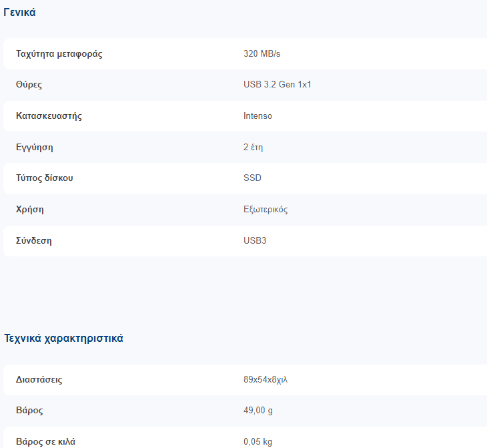Select the 'Σύνδεση' label
This screenshot has width=487, height=448.
(34, 240)
